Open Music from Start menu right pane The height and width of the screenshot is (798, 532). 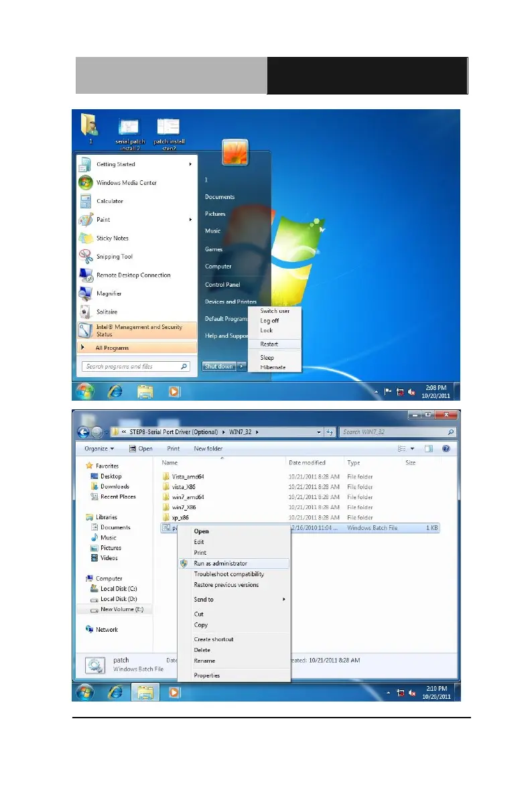[x=213, y=230]
